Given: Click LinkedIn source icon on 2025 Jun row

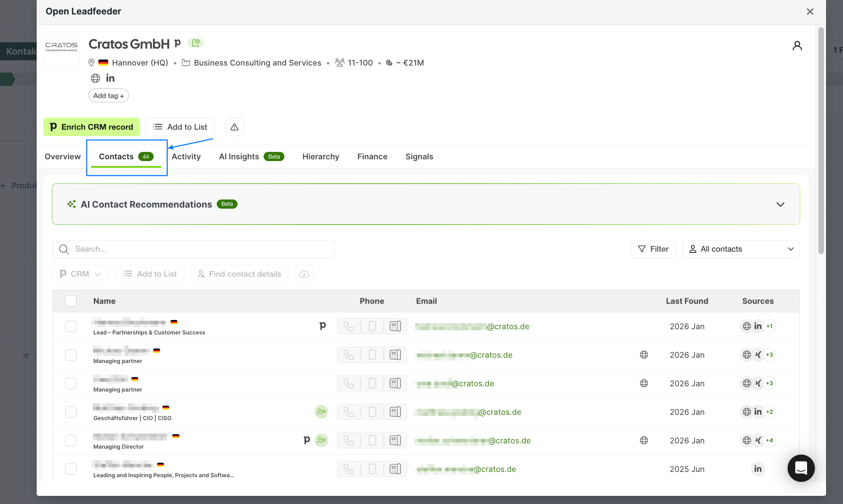Looking at the screenshot, I should point(758,469).
